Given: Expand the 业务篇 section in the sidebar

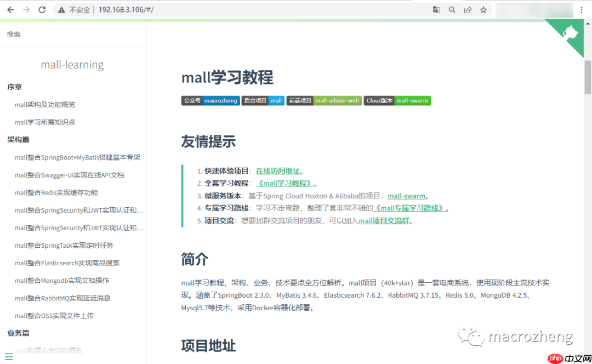Looking at the screenshot, I should [18, 333].
